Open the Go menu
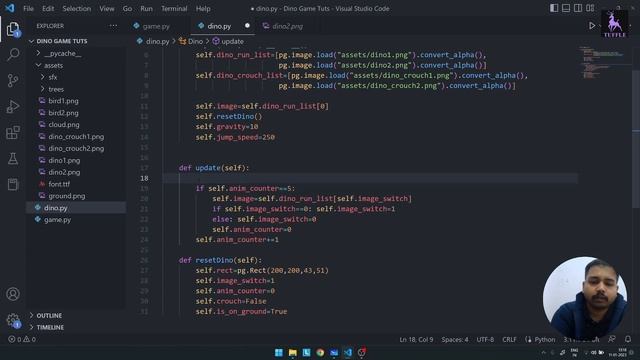640x360 pixels. tap(127, 9)
